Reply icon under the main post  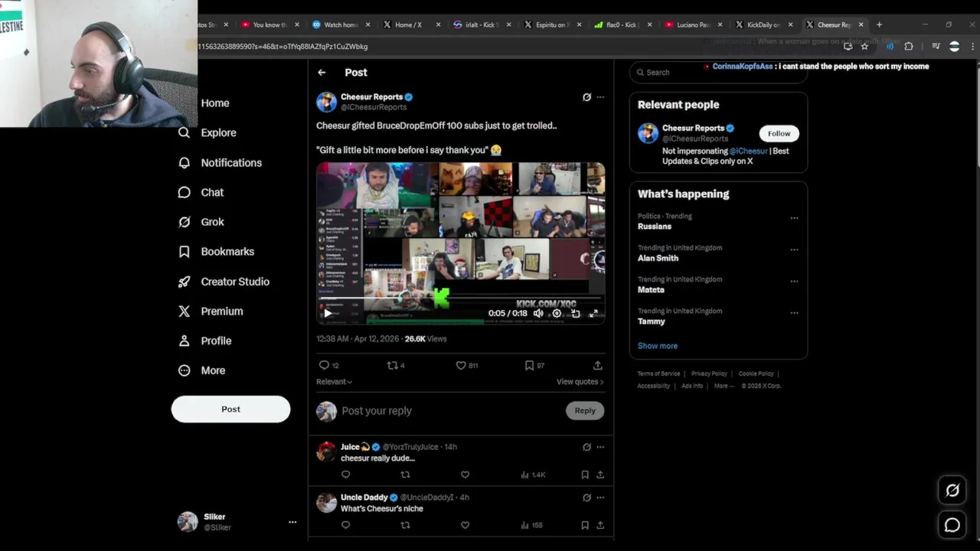coord(324,365)
